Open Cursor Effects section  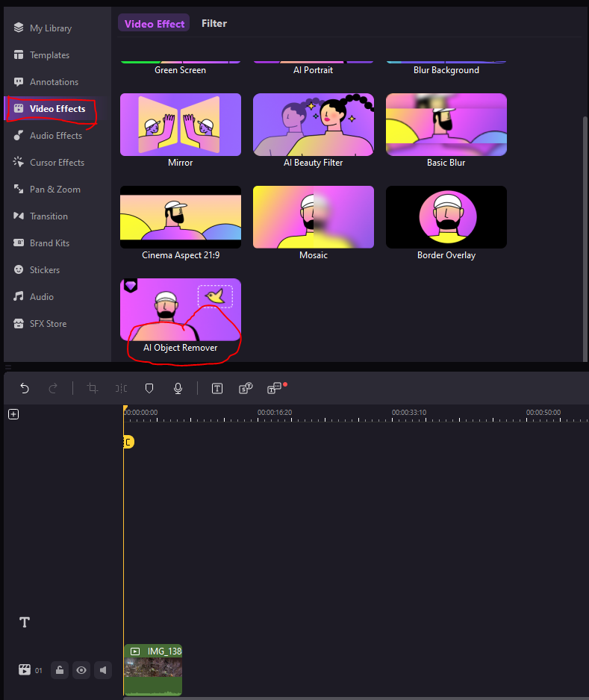click(49, 162)
